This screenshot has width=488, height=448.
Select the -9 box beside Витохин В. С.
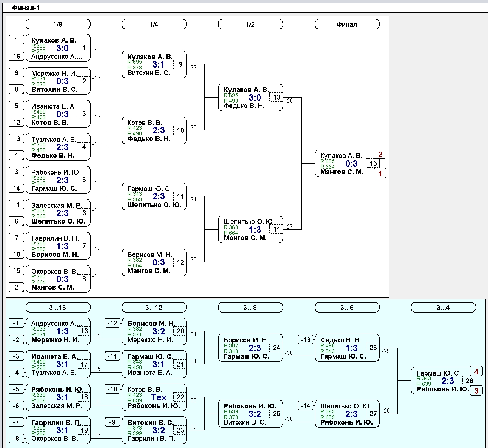(x=112, y=422)
